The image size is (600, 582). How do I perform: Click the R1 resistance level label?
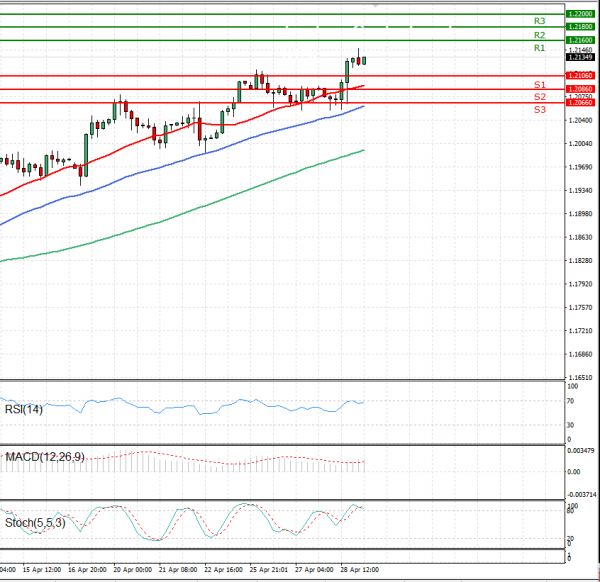[x=539, y=48]
